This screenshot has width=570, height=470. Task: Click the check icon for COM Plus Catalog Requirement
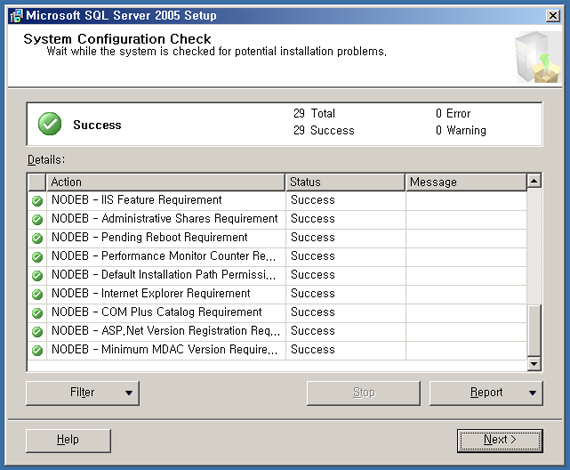(x=37, y=313)
